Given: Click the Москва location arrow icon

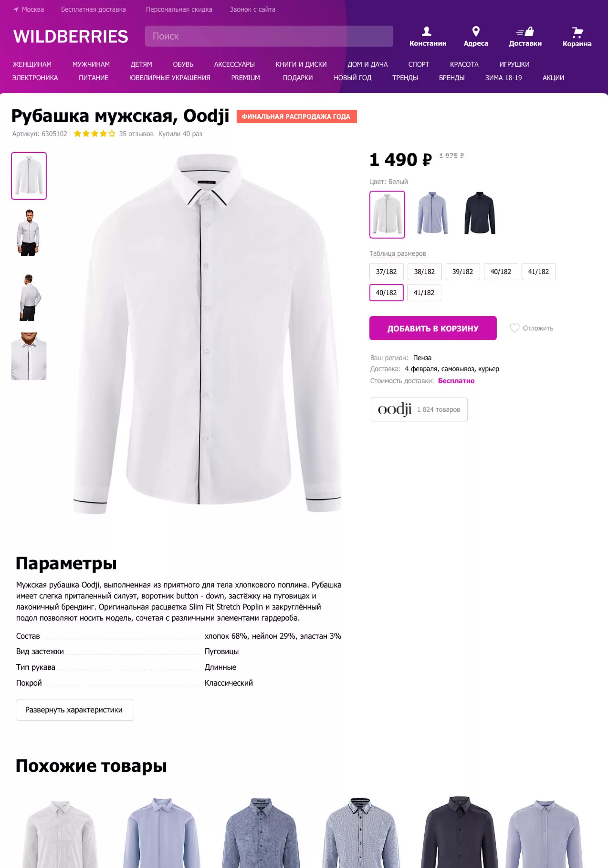Looking at the screenshot, I should [16, 10].
